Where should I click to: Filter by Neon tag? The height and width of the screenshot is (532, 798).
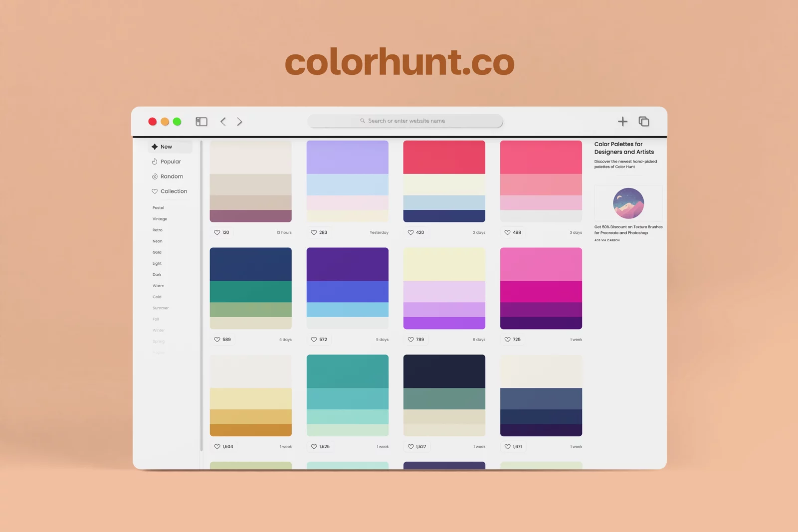pyautogui.click(x=157, y=241)
